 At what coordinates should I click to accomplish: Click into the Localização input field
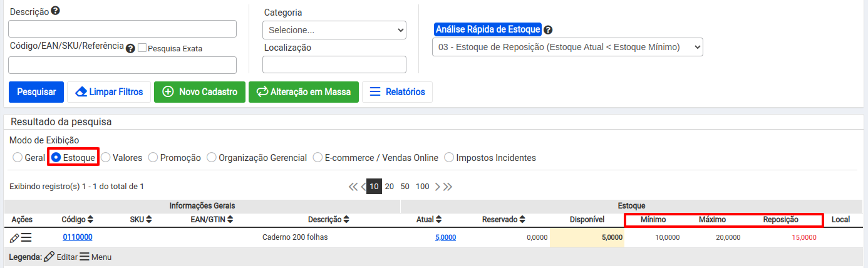pyautogui.click(x=334, y=64)
